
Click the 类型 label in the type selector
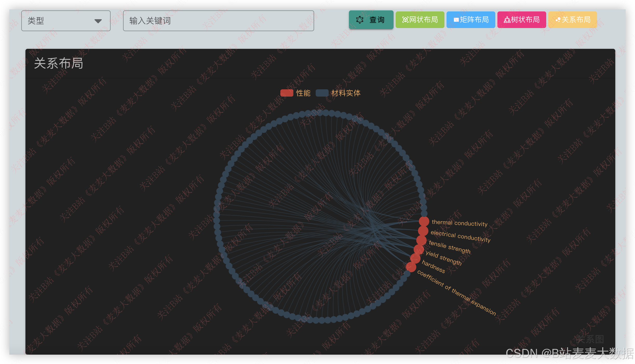pos(36,21)
